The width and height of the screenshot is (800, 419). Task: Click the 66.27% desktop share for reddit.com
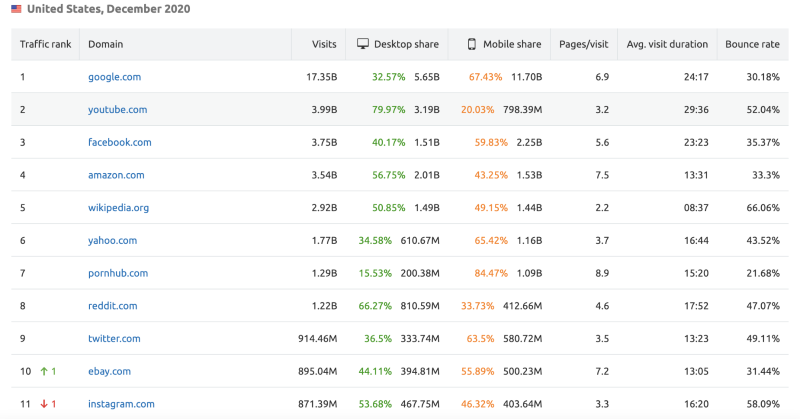(x=375, y=306)
